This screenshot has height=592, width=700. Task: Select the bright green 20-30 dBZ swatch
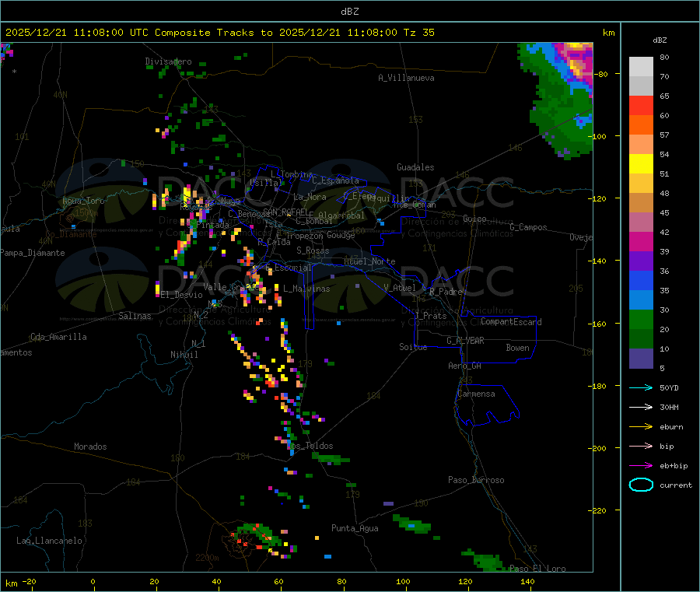tap(641, 320)
